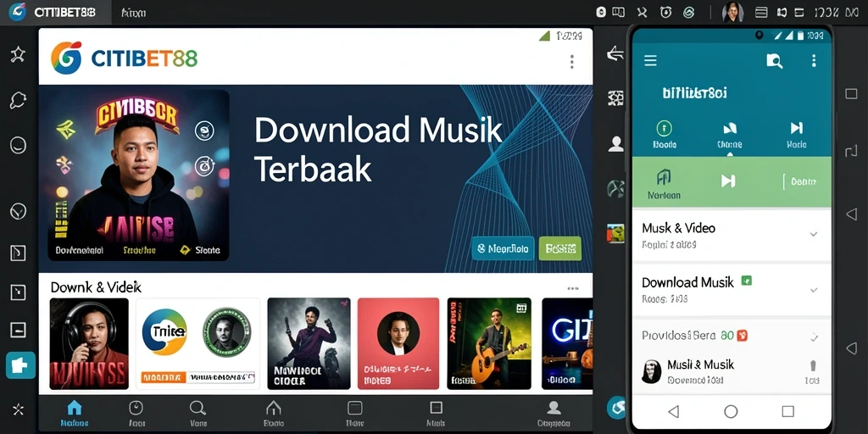The width and height of the screenshot is (868, 434).
Task: Click the green circular icon in the top system bar
Action: point(689,12)
